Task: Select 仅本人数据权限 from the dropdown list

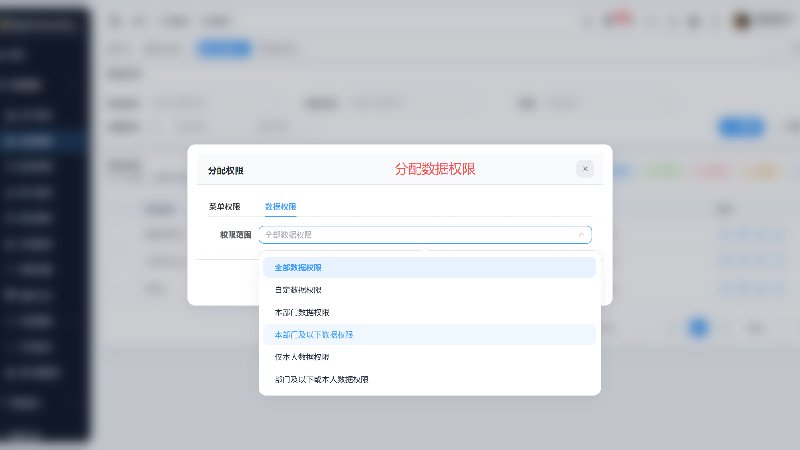Action: [430, 357]
